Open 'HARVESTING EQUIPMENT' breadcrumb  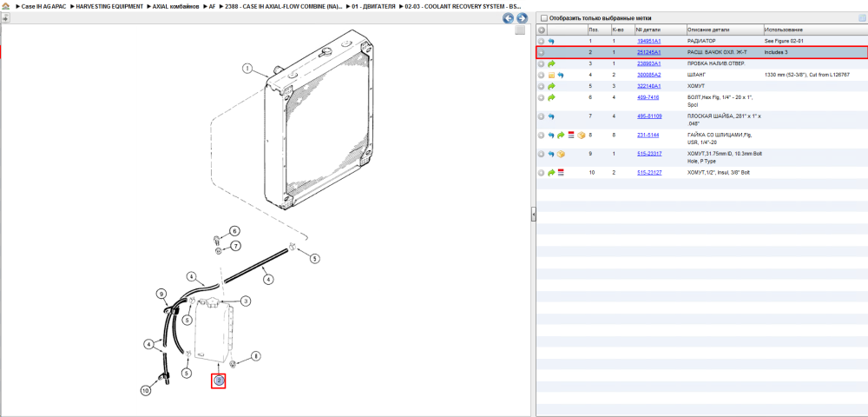pos(109,6)
